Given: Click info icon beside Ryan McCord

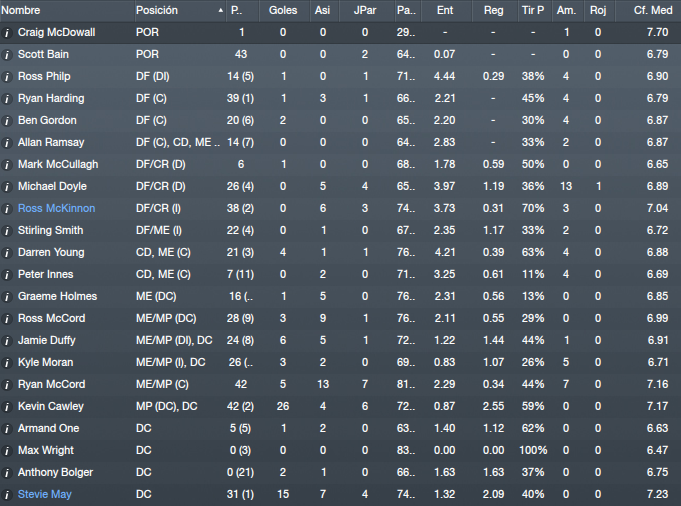Looking at the screenshot, I should point(7,385).
